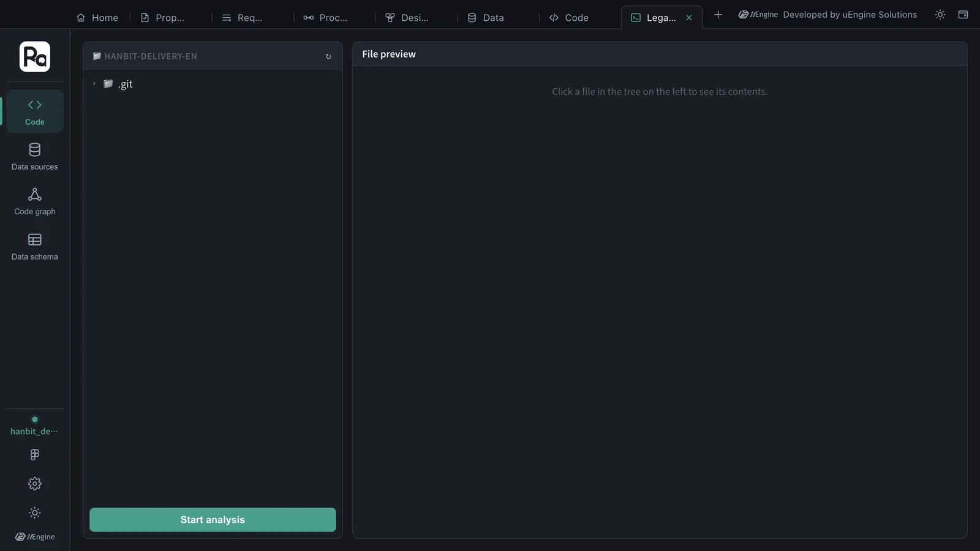Click the Start analysis button
Image resolution: width=980 pixels, height=551 pixels.
click(213, 520)
